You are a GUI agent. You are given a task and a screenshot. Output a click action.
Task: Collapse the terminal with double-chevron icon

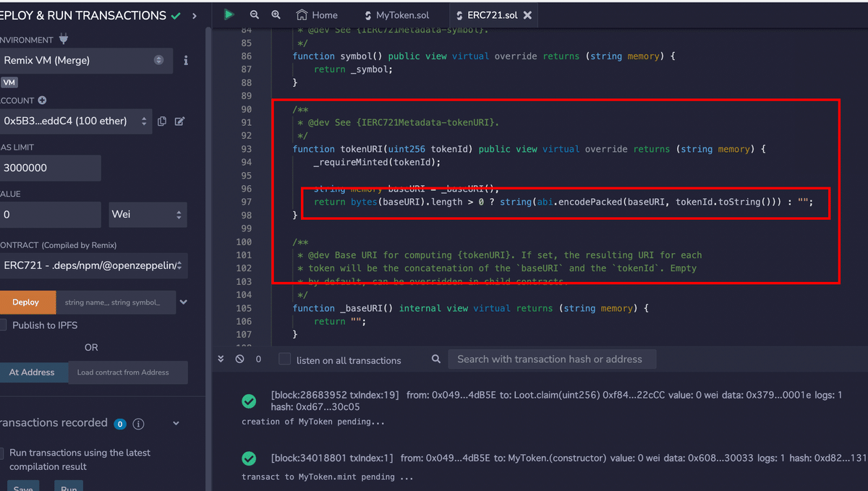[222, 359]
